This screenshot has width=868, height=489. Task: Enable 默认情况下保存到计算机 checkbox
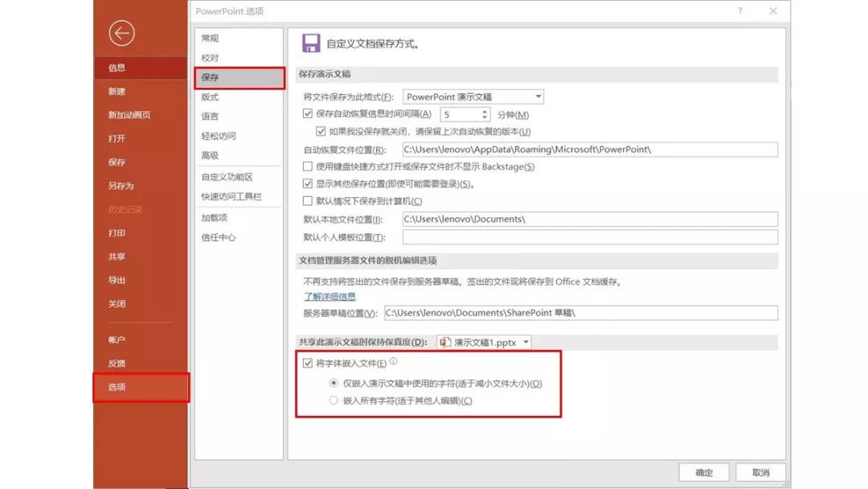point(307,200)
